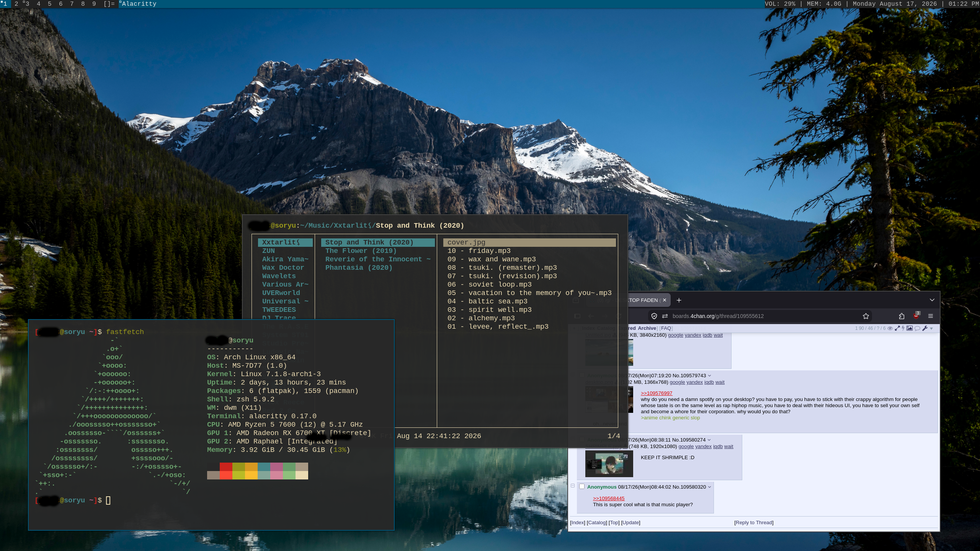Select the Wax Doctor artist folder
Image resolution: width=980 pixels, height=551 pixels.
[283, 268]
